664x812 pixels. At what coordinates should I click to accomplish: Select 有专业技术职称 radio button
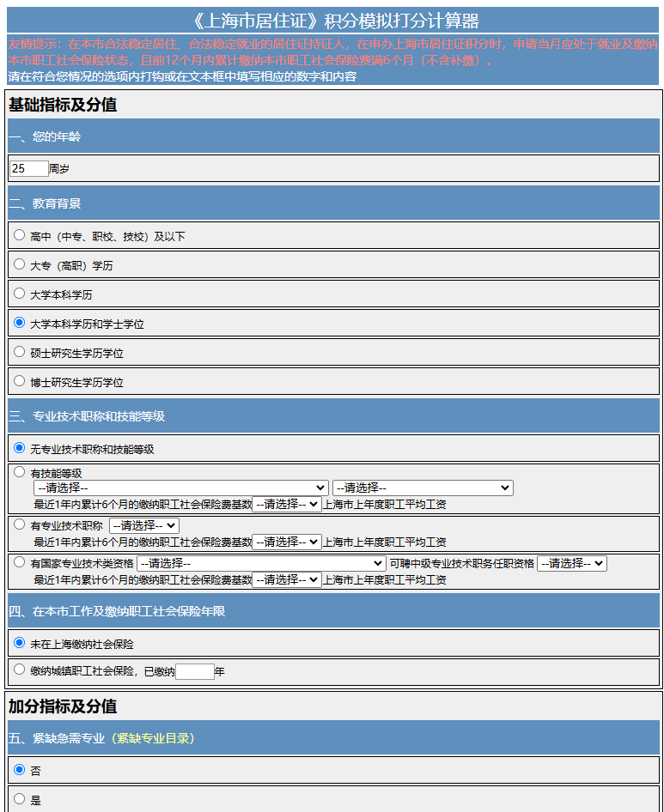19,524
